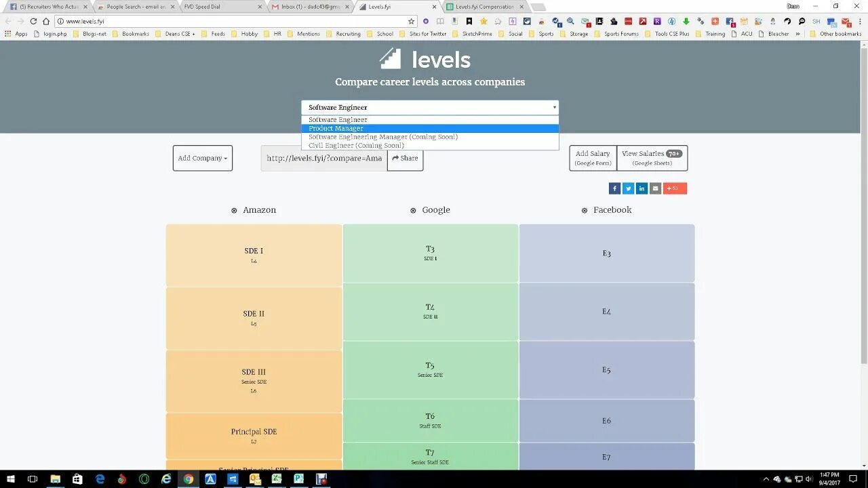Open Task View on the taskbar
Screen dimensions: 868x488
32,479
